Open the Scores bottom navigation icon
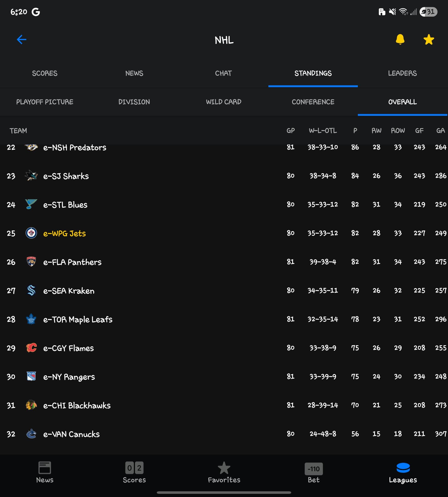This screenshot has height=497, width=448. coord(134,468)
